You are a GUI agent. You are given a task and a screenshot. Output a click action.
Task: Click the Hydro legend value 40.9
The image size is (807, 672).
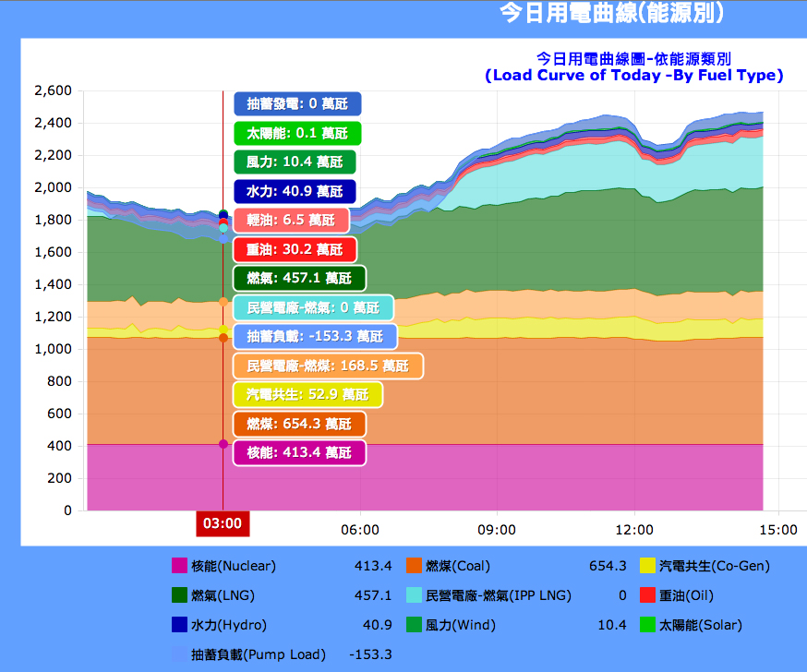pos(378,625)
